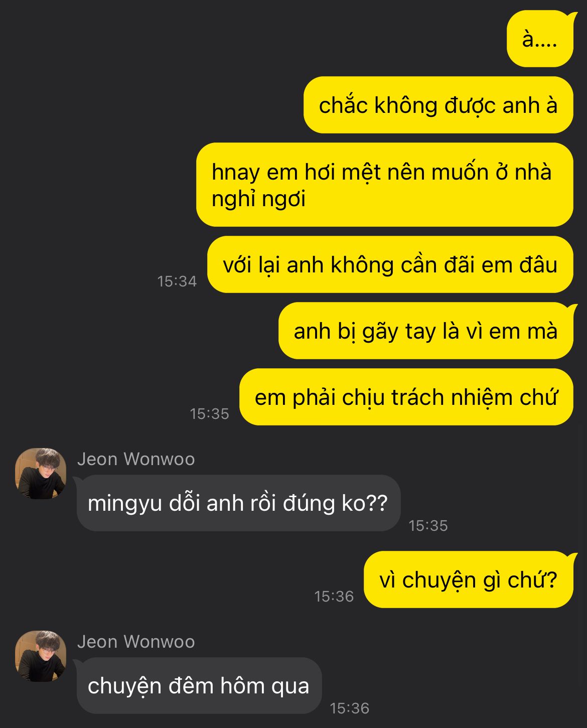Click the 15:35 timestamp beside 'em phải chịu trách nhiệm'
587x728 pixels.
click(210, 414)
